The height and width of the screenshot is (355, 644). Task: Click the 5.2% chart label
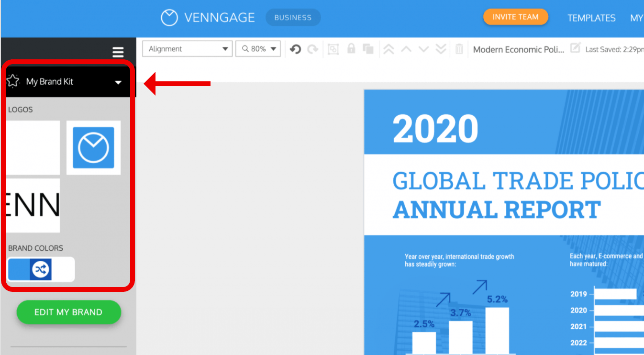pos(497,300)
